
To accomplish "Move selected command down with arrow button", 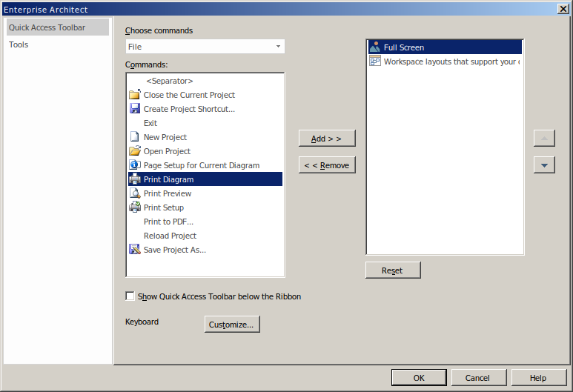I will click(x=544, y=165).
